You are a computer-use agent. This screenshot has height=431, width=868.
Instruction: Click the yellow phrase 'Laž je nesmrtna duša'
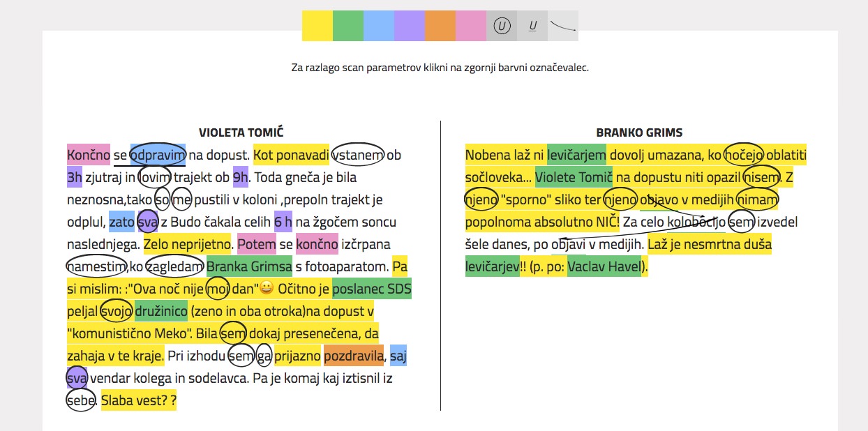tap(710, 245)
